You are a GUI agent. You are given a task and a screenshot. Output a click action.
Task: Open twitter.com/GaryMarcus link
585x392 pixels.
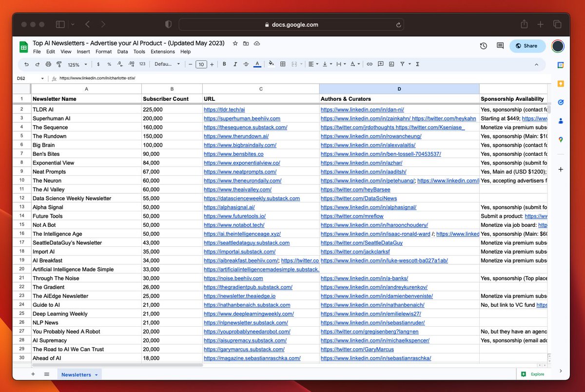coord(357,349)
